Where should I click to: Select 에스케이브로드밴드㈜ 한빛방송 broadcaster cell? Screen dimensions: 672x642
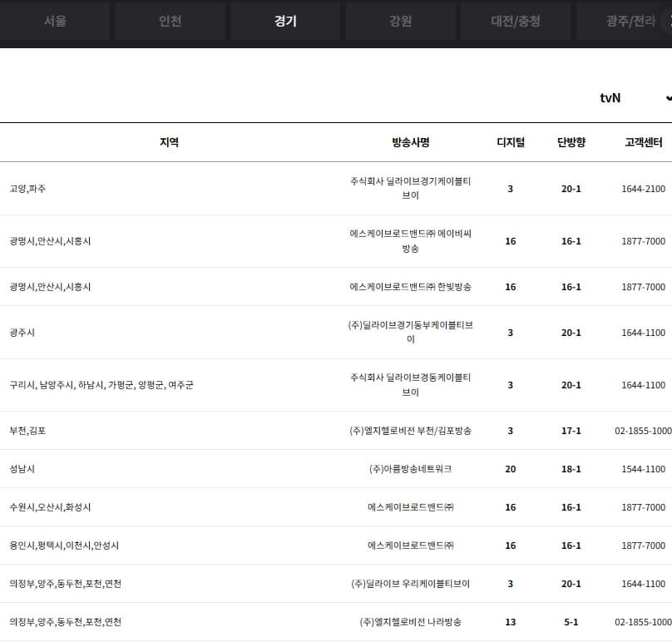(x=411, y=287)
